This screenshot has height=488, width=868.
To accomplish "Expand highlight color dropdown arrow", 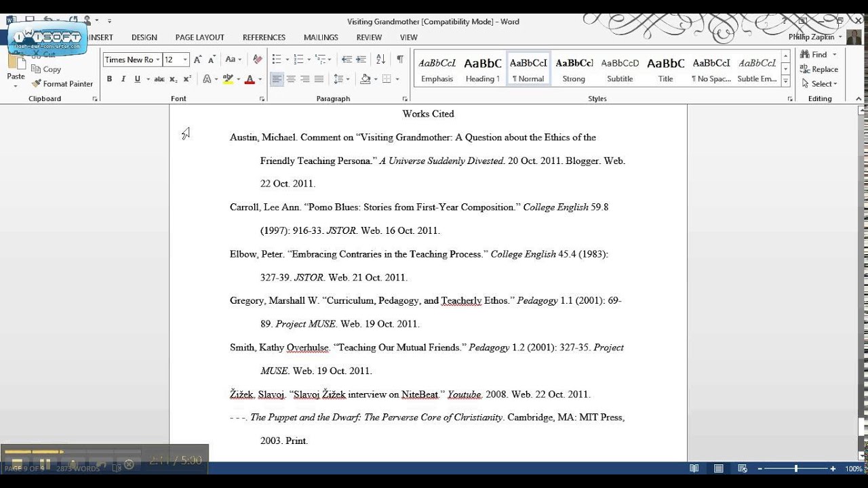I will [237, 79].
